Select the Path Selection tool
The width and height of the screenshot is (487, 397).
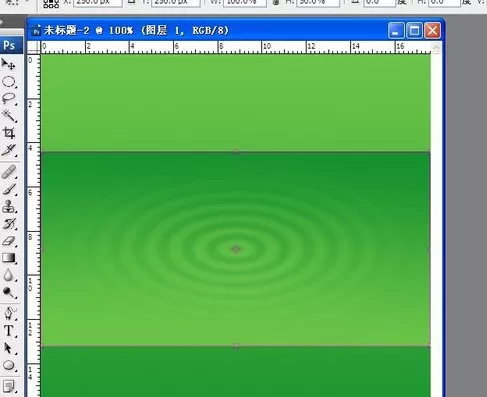(x=9, y=348)
